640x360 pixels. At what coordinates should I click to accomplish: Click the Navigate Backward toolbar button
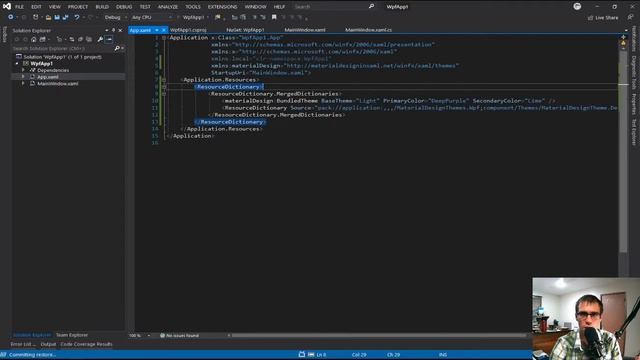[x=11, y=18]
